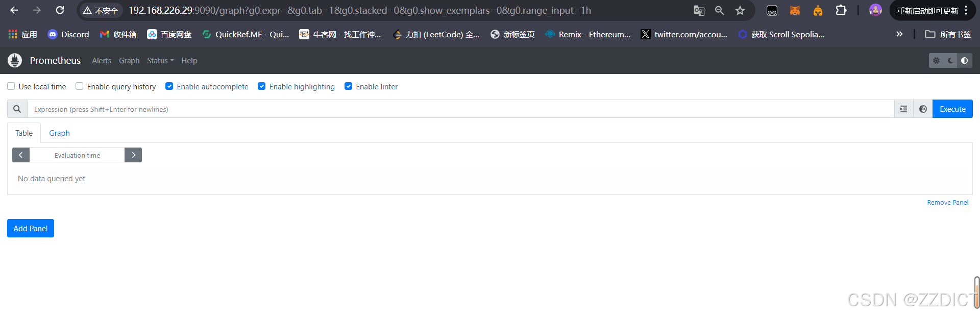Click the Chrome profile avatar
The height and width of the screenshot is (316, 980).
[875, 10]
